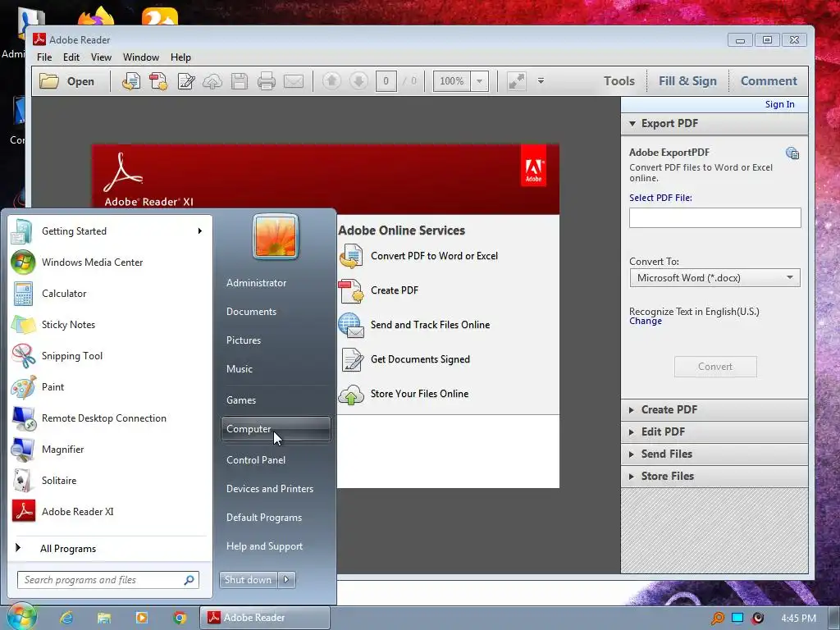The image size is (840, 630).
Task: Open the toolbar customize small dropdown arrow
Action: 541,81
